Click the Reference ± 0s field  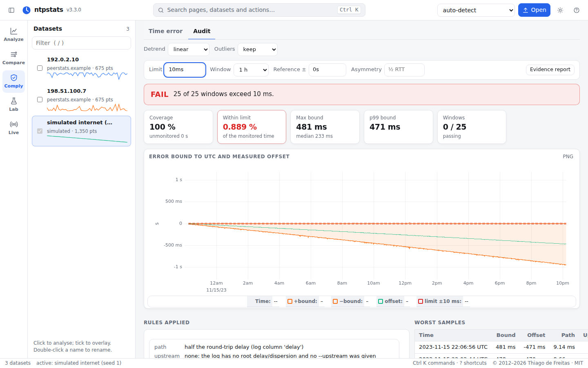(x=327, y=70)
